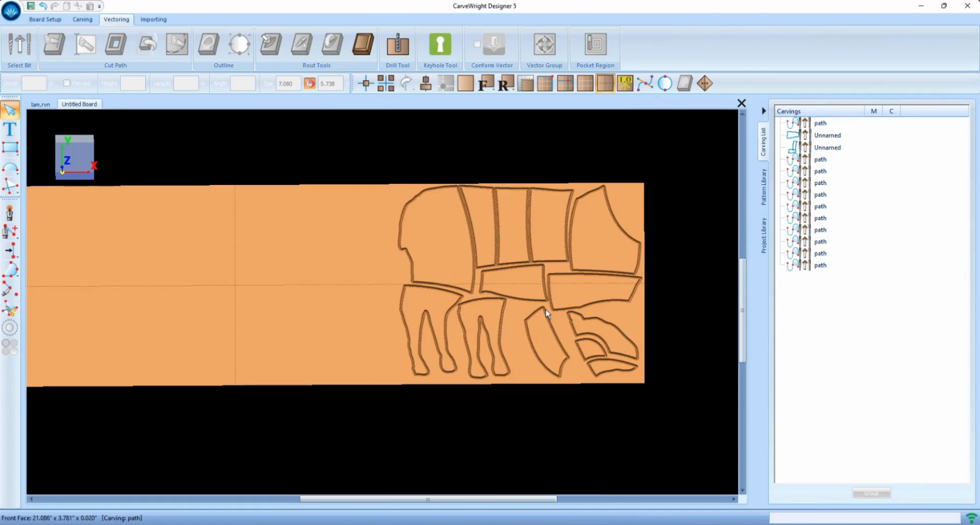Viewport: 980px width, 525px height.
Task: Switch to the Carving ribbon tab
Action: (82, 20)
